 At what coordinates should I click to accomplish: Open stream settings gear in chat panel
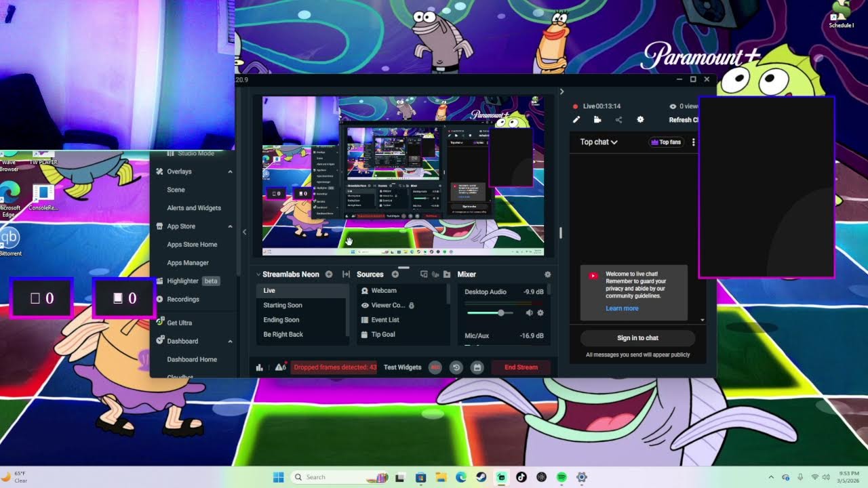click(x=640, y=120)
